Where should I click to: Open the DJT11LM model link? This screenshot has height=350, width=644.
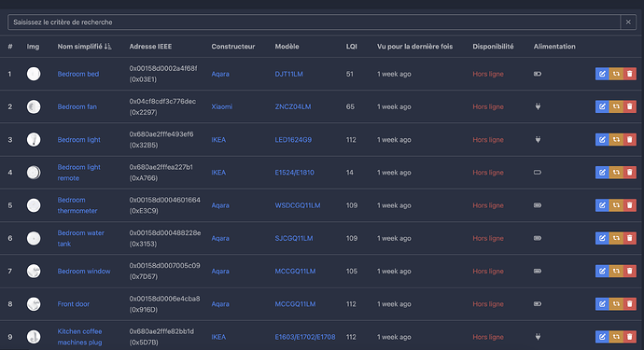tap(288, 74)
